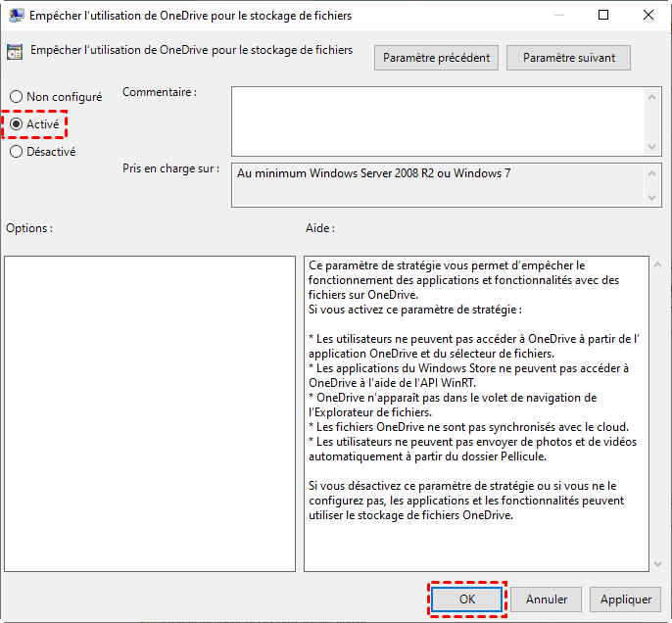Click the 'Si vous activez ce paramètre de stratégie' line
672x623 pixels.
tap(415, 310)
